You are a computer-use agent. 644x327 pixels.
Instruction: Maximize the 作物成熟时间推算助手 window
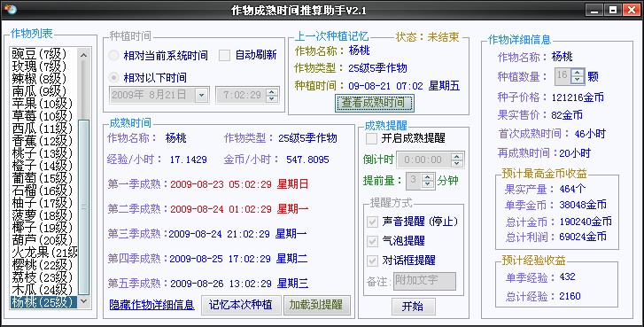(613, 10)
